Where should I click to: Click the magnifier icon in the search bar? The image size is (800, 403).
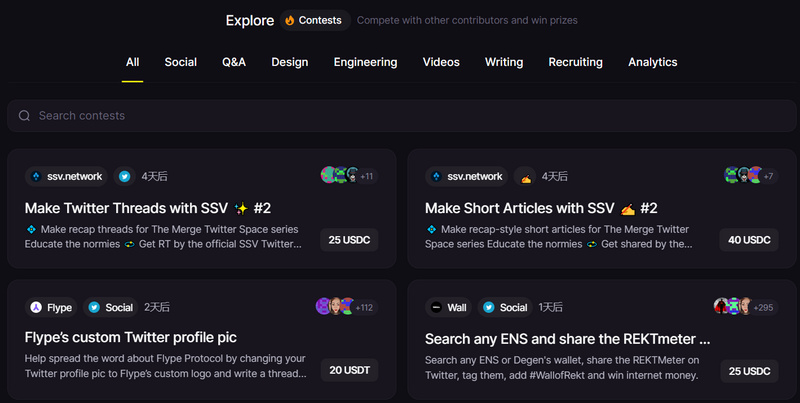tap(24, 116)
